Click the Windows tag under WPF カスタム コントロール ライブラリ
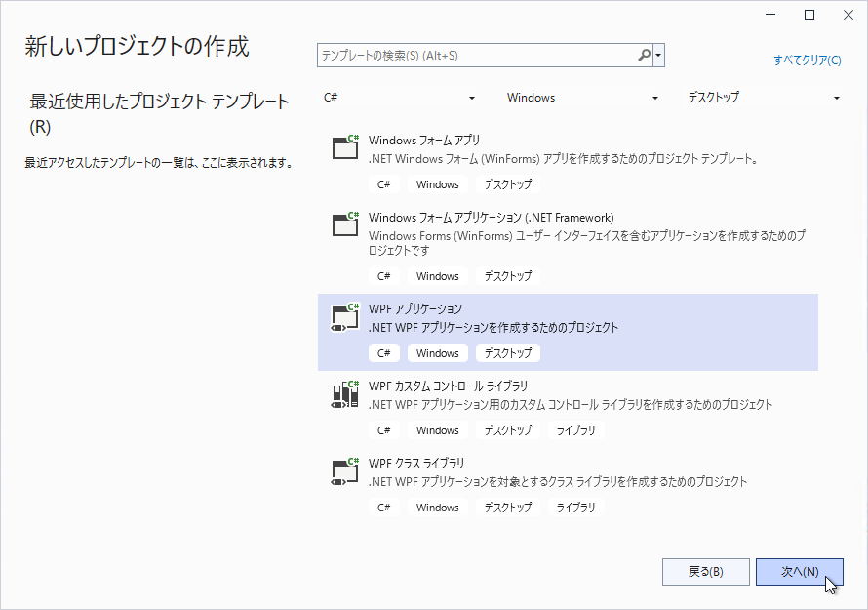 (437, 430)
